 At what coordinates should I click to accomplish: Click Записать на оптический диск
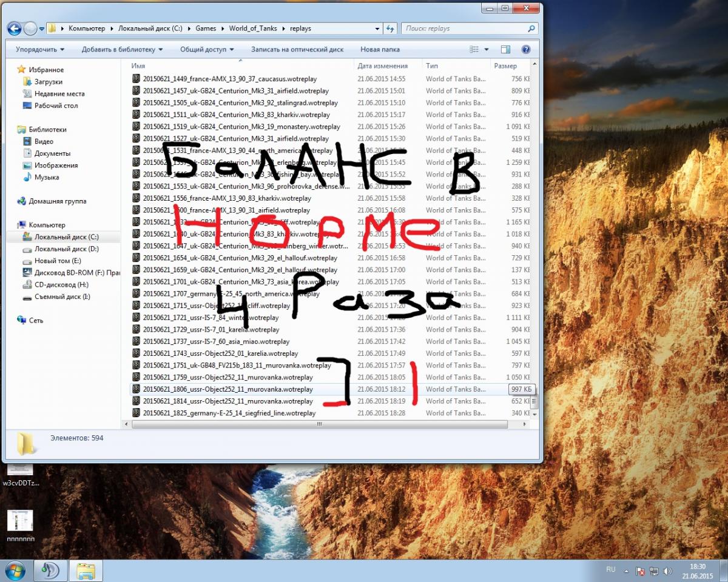297,50
